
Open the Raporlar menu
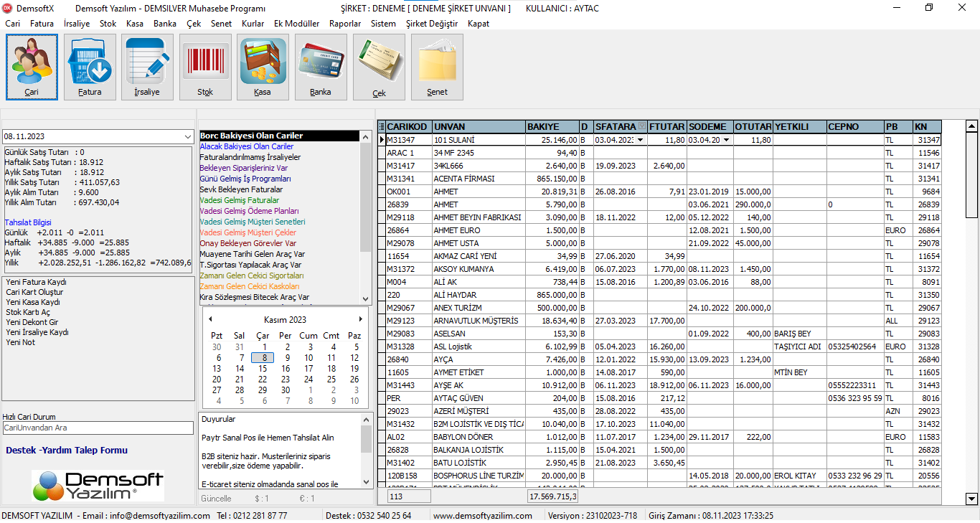[x=345, y=24]
